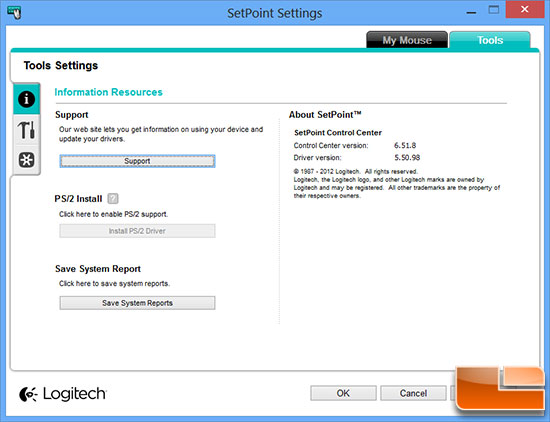Click the PS/2 Install help icon
Image resolution: width=550 pixels, height=422 pixels.
tap(113, 199)
